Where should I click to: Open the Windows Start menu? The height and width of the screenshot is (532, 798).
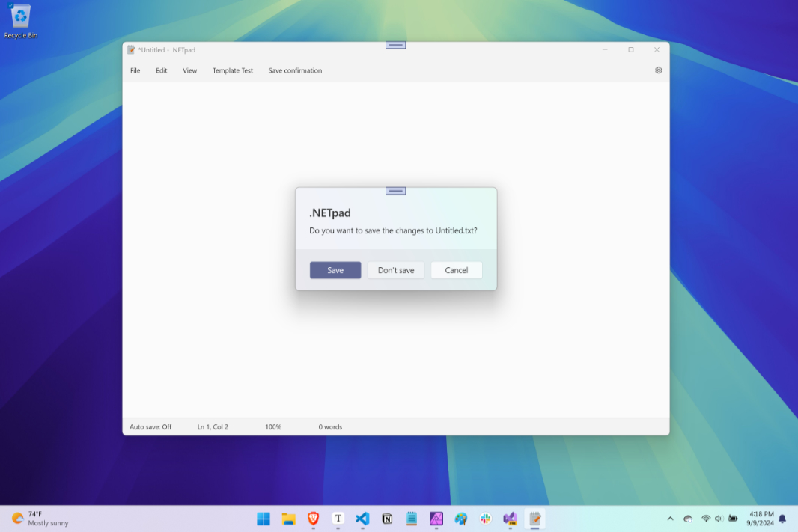pos(264,519)
